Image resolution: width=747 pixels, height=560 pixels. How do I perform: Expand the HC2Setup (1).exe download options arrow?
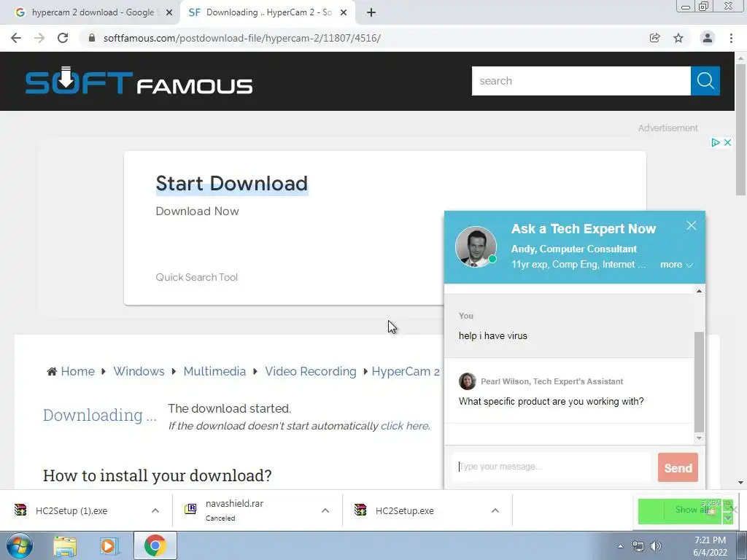pos(155,510)
